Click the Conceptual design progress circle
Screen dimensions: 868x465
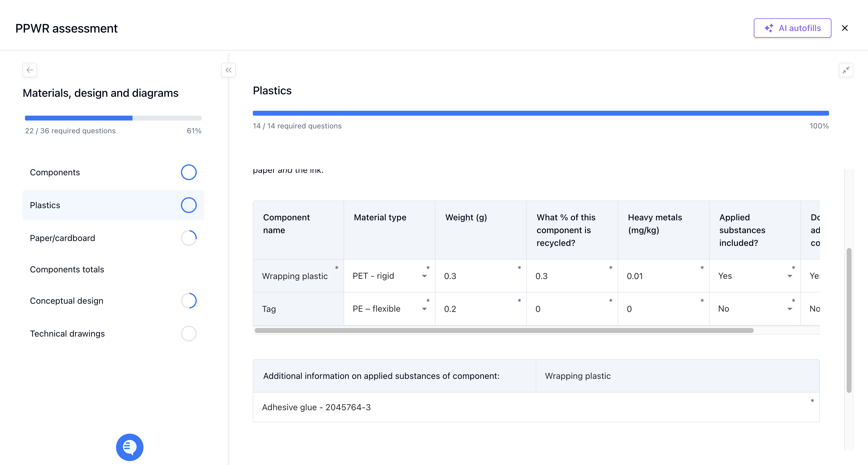(189, 301)
